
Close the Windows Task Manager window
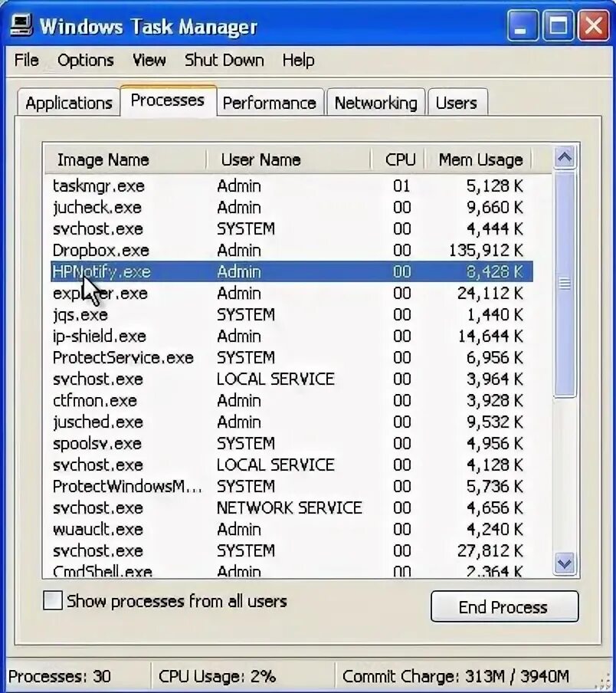tap(593, 25)
